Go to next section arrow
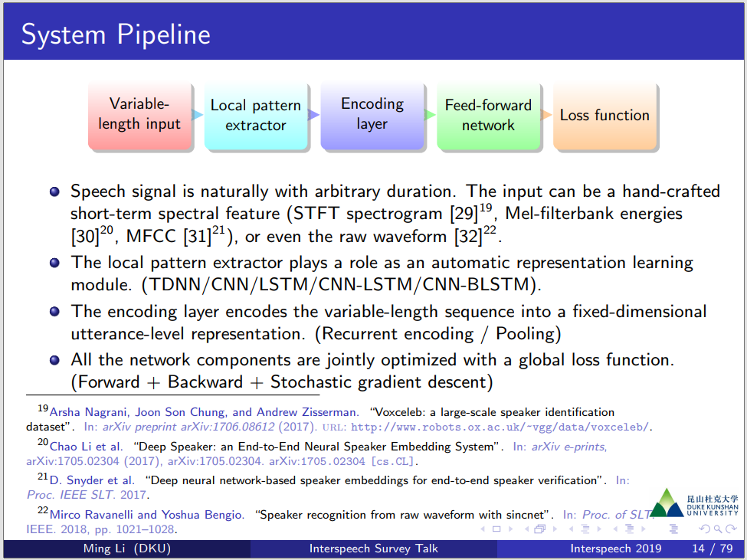Viewport: 747px width, 560px height. coord(644,529)
